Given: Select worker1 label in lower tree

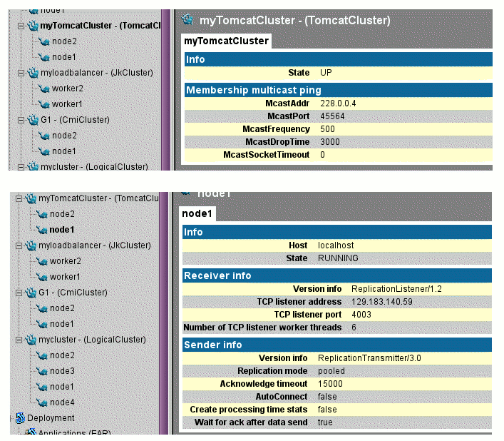Looking at the screenshot, I should (65, 277).
